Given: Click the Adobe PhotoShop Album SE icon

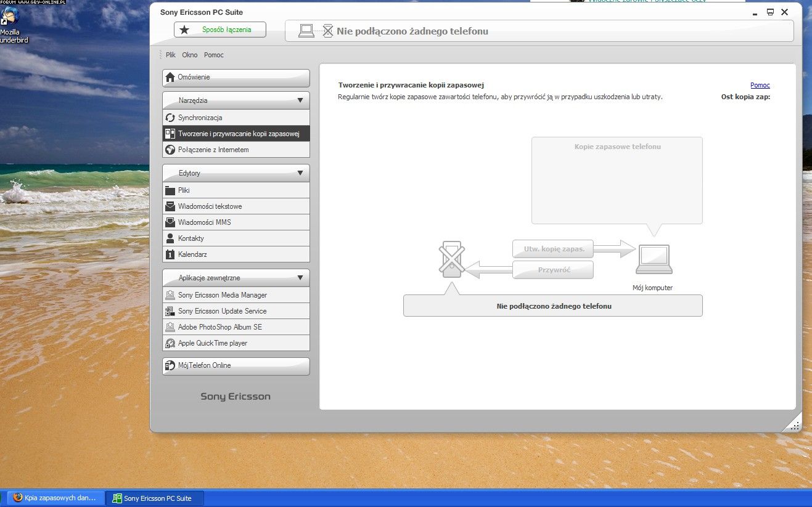Looking at the screenshot, I should pyautogui.click(x=170, y=327).
